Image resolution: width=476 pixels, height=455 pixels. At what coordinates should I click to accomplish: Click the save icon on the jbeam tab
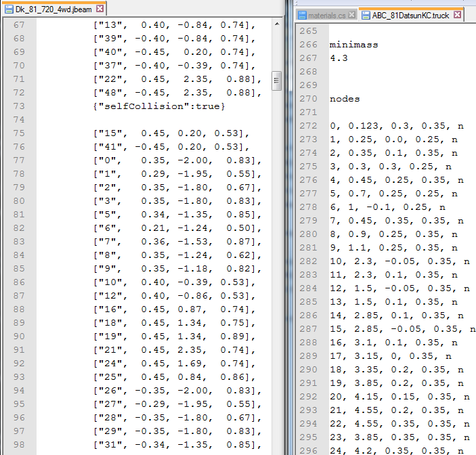click(x=9, y=9)
